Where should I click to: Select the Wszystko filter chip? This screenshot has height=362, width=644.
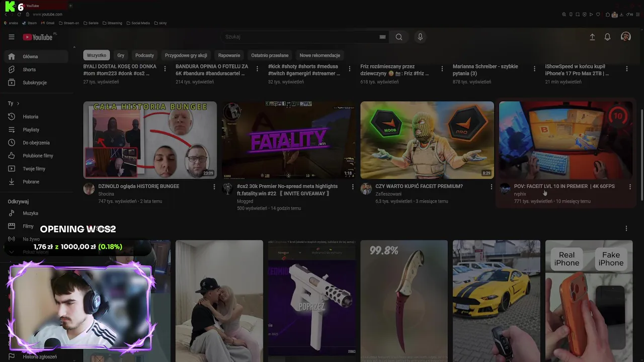point(97,55)
